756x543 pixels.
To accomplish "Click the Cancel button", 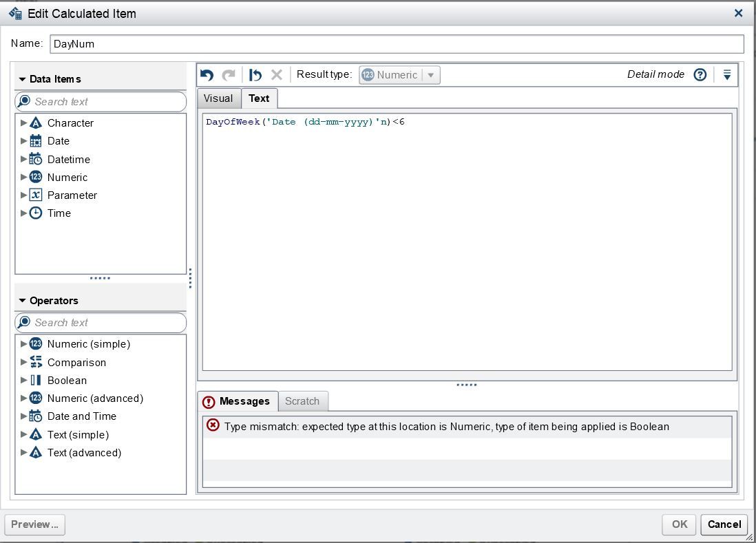I will (724, 524).
